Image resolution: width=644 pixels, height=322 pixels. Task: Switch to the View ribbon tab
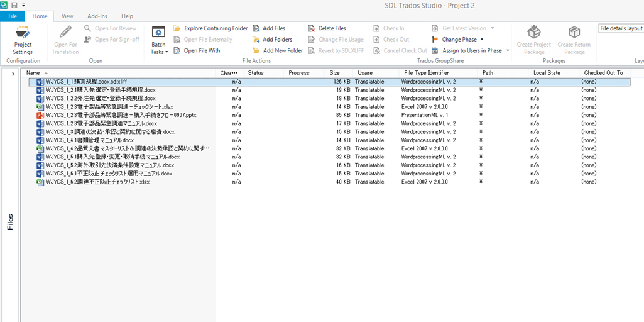[x=67, y=16]
